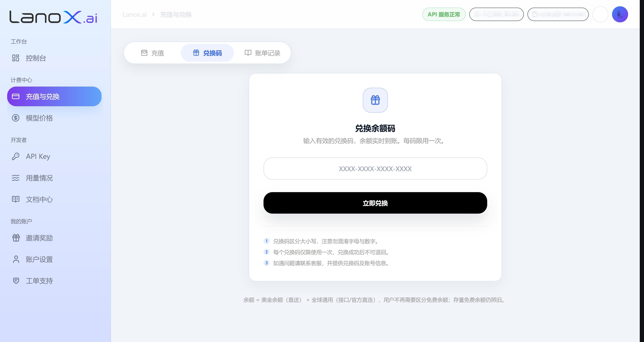Click the 账户设置 person icon
Screen dimensions: 644x342
tap(16, 259)
